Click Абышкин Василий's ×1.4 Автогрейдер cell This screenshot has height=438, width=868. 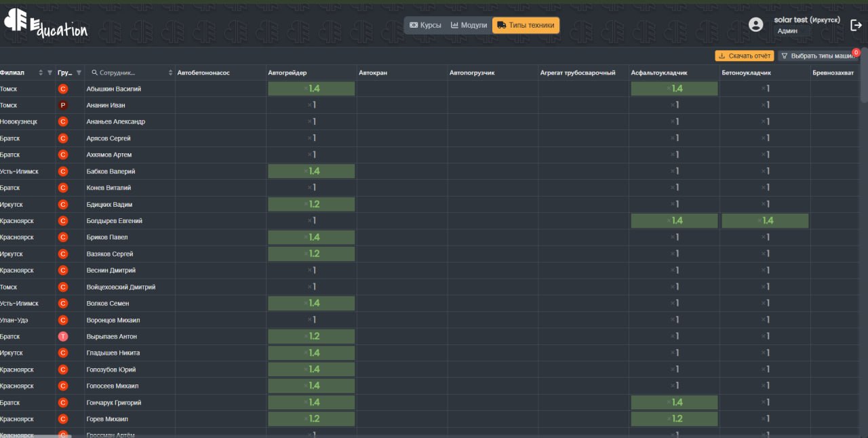tap(311, 89)
